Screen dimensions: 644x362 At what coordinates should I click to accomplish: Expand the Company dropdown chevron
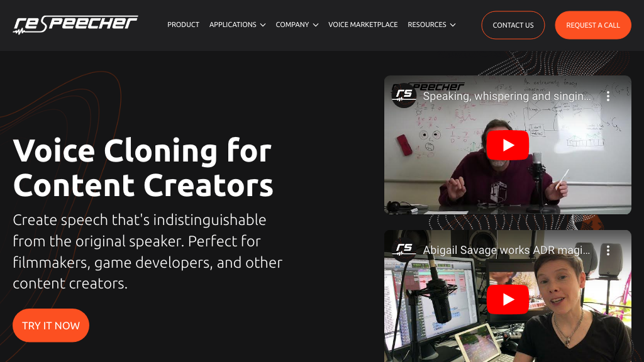316,25
